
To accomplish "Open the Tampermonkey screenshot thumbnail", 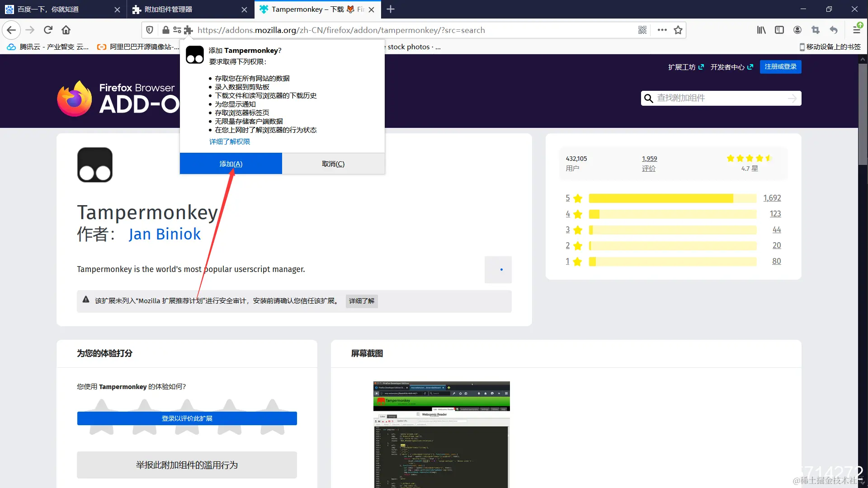I will (x=441, y=434).
